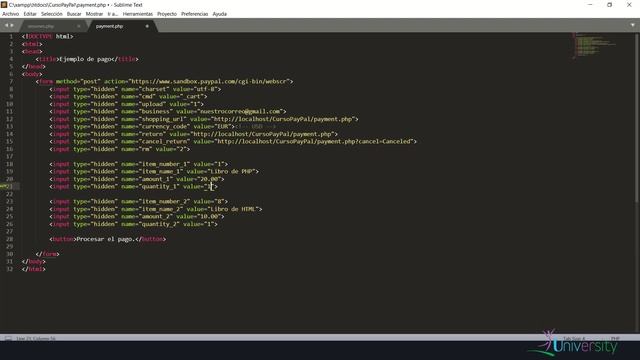Click the value '_cart' on line 9
The height and width of the screenshot is (360, 640).
193,97
